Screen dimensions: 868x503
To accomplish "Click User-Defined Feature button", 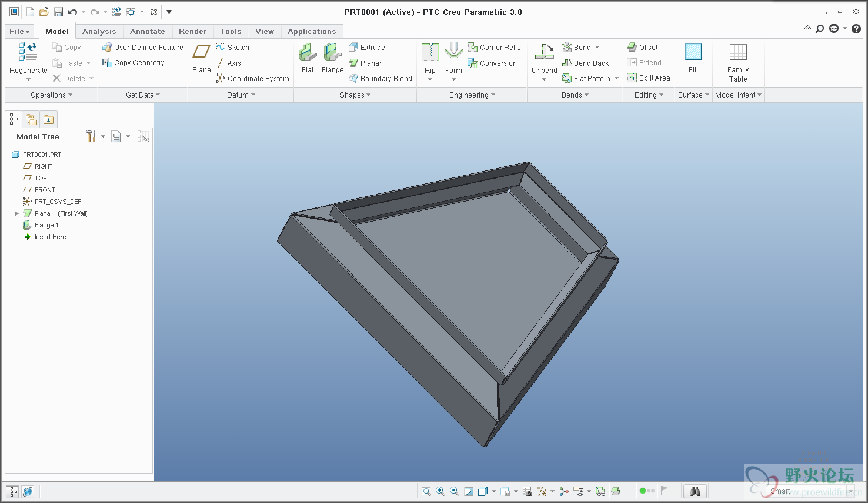I will tap(143, 47).
